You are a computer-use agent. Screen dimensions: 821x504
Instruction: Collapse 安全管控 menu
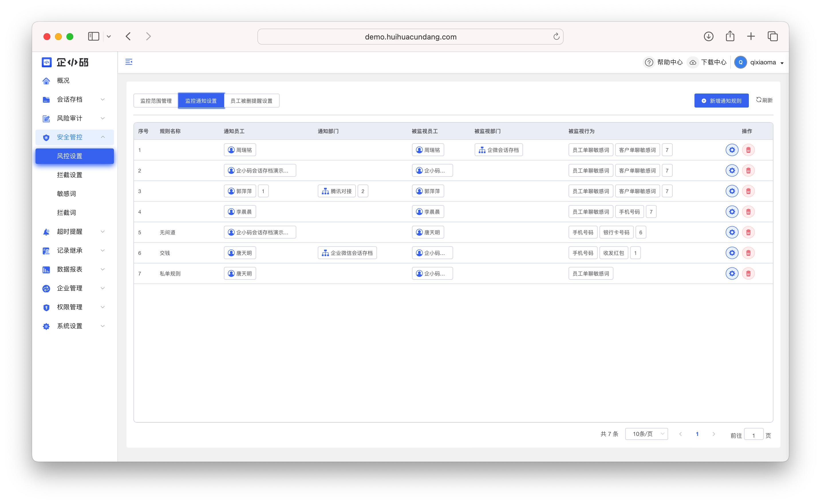click(75, 137)
